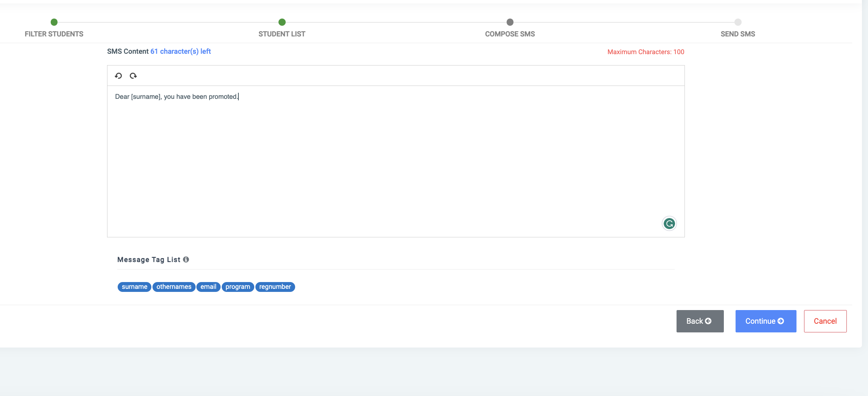
Task: Insert the othernames tag
Action: (174, 287)
